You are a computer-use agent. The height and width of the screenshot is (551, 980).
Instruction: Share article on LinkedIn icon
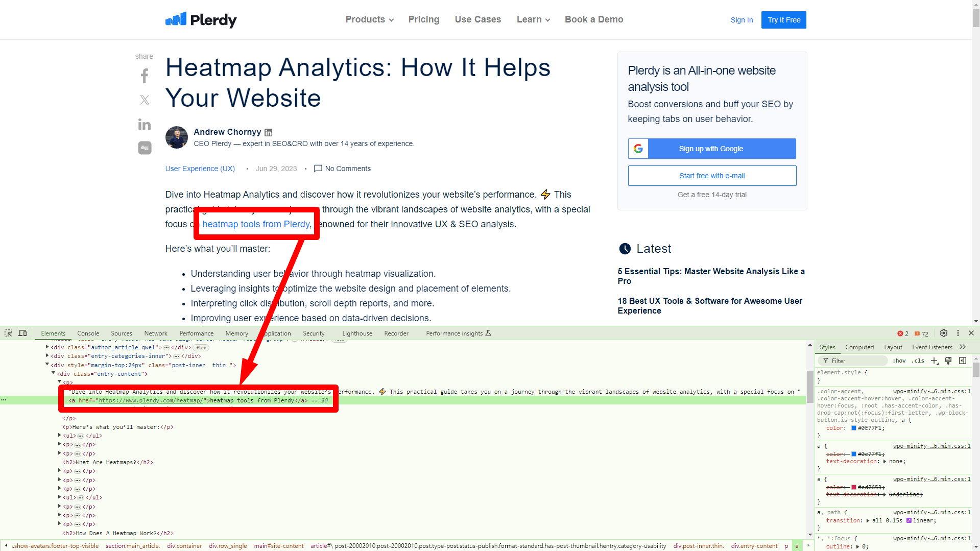click(x=145, y=124)
